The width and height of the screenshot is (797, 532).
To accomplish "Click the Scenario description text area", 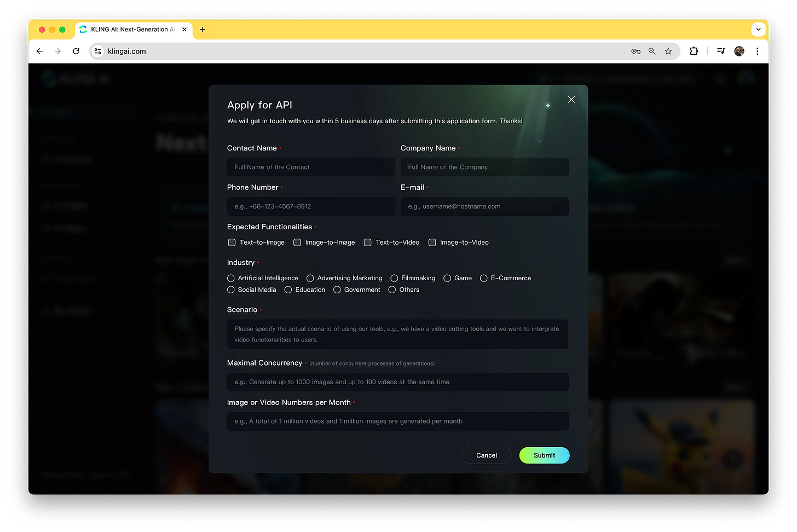I will [x=397, y=334].
